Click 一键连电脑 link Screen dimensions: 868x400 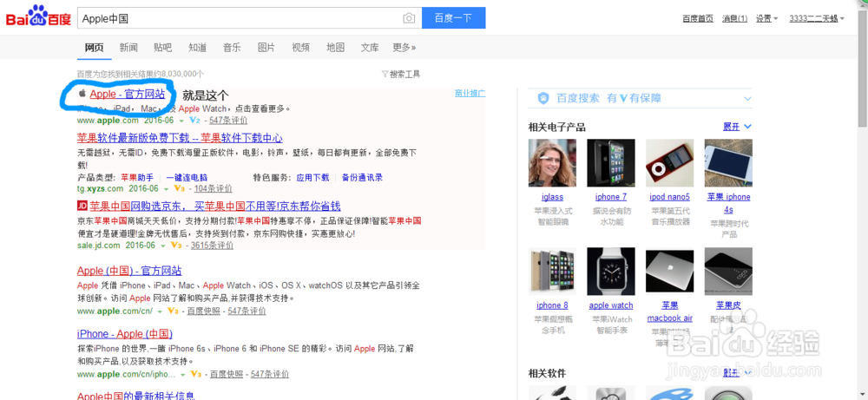187,178
